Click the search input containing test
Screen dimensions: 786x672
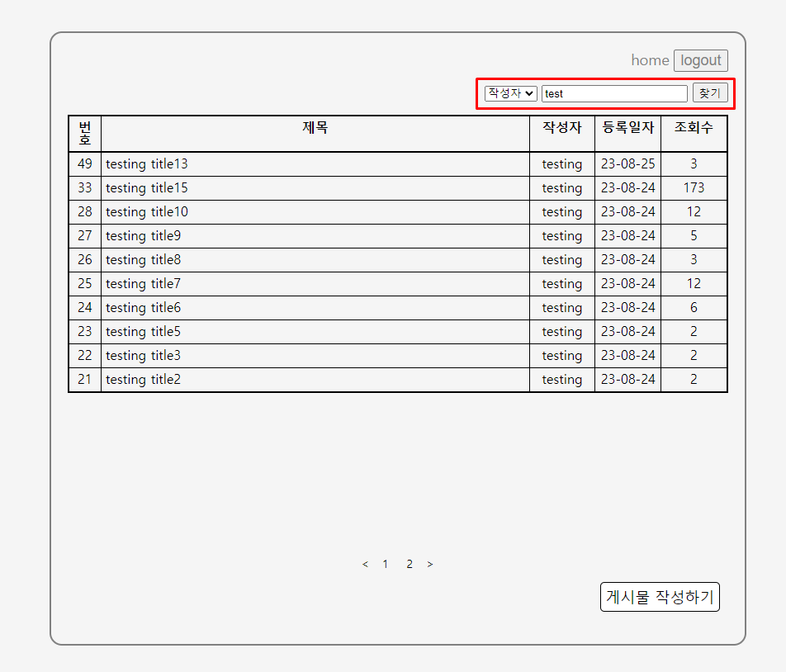[614, 94]
